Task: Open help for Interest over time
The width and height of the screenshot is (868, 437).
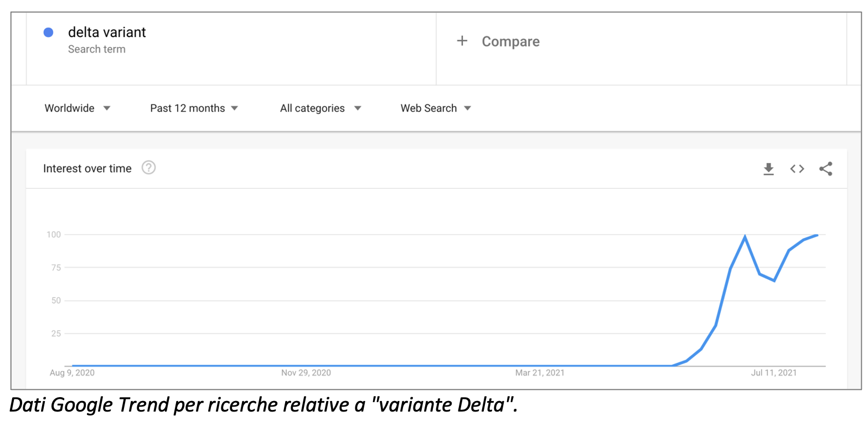Action: tap(148, 168)
